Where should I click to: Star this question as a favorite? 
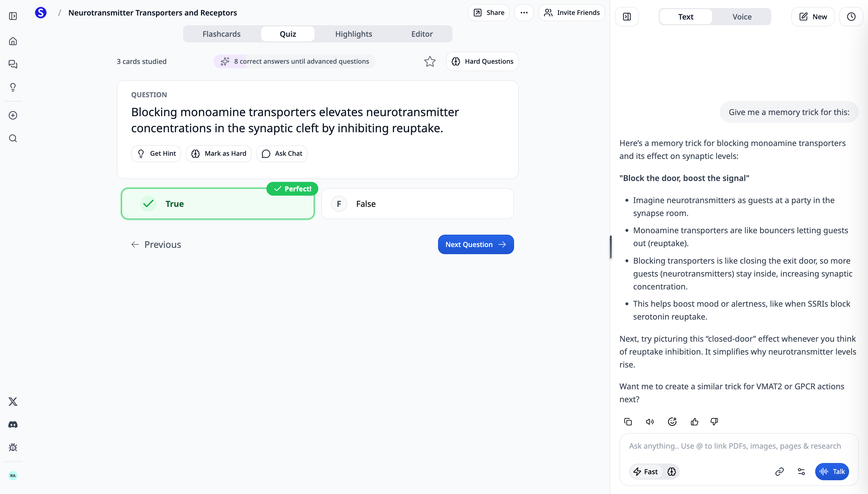[430, 61]
